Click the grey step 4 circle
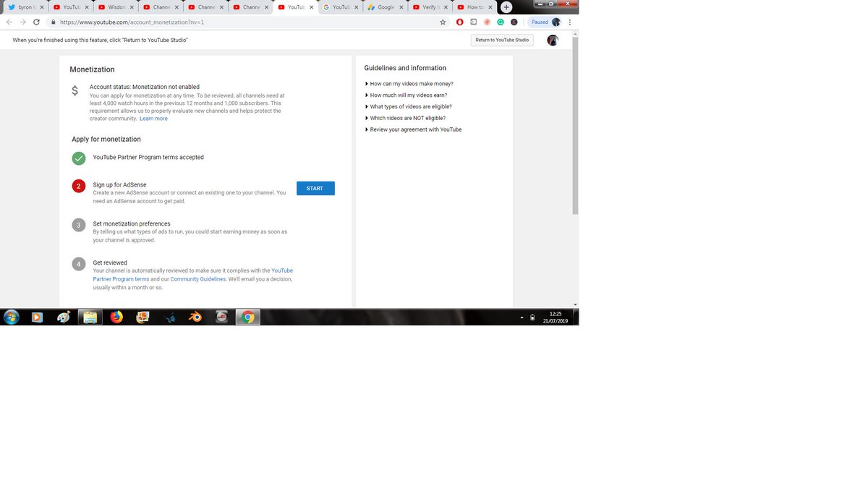Screen dimensions: 868x486 [x=79, y=264]
